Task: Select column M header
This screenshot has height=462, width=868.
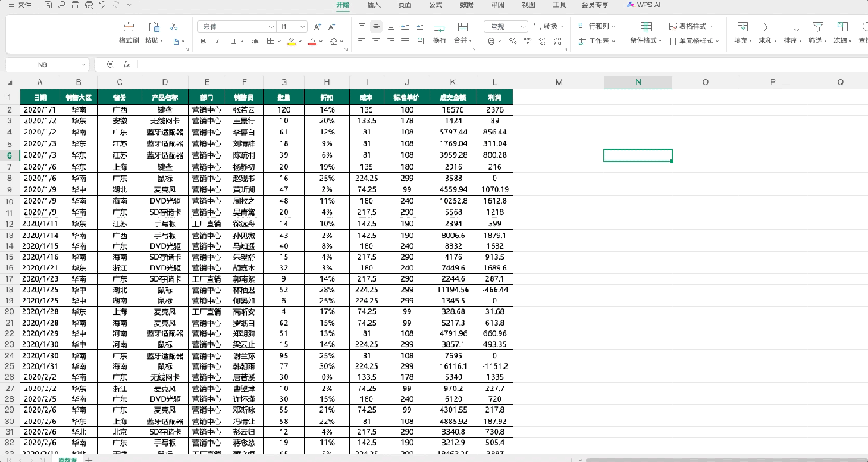Action: pyautogui.click(x=558, y=82)
